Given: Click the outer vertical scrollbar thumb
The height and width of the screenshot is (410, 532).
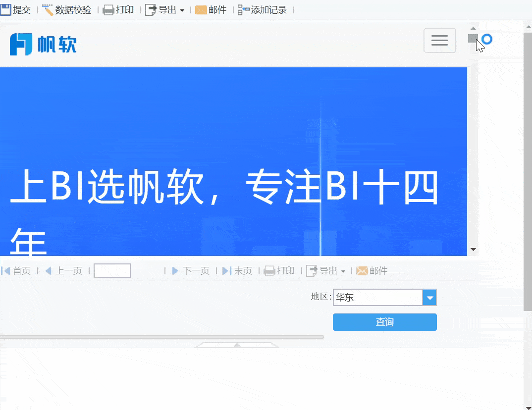Looking at the screenshot, I should coord(528,171).
